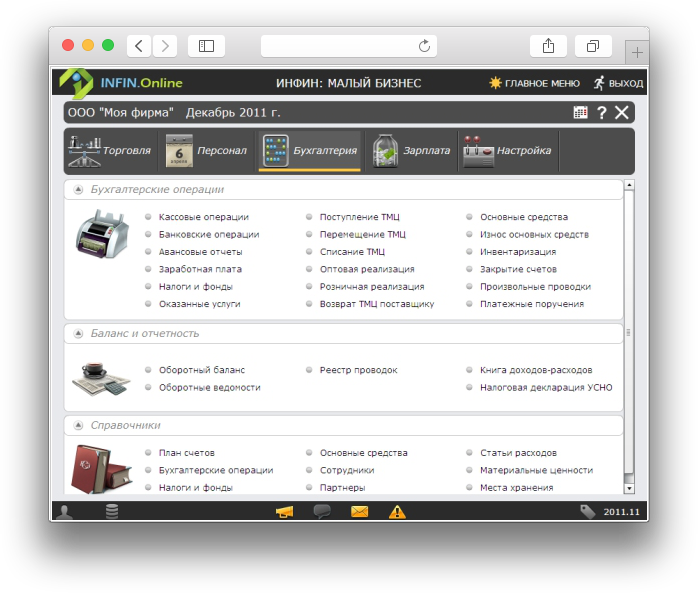Viewport: 698px width, 593px height.
Task: Toggle the Safari sidebar button
Action: [x=206, y=46]
